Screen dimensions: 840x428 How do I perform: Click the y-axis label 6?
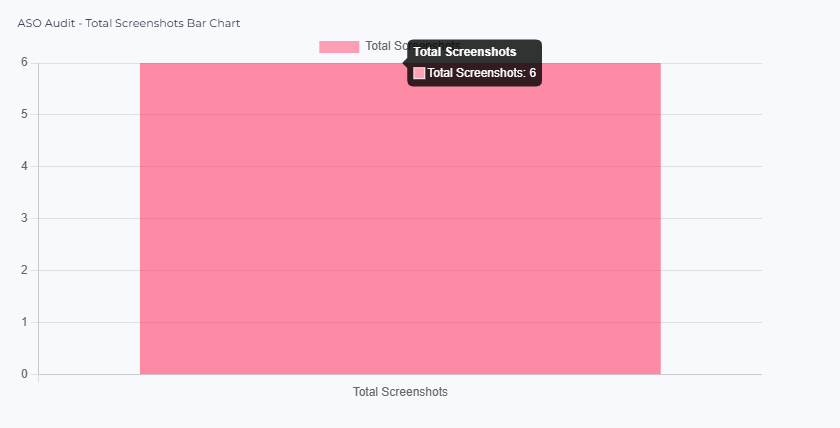[x=24, y=62]
